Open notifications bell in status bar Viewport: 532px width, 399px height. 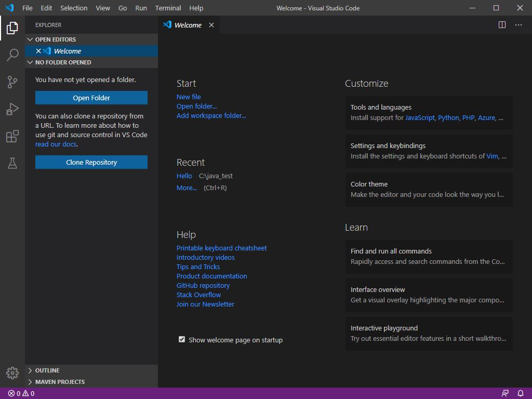(x=521, y=394)
